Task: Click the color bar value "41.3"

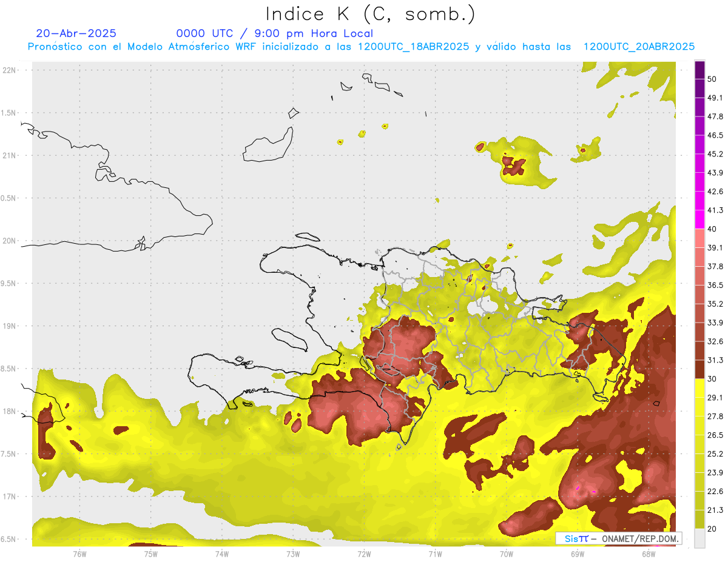Action: pyautogui.click(x=715, y=210)
